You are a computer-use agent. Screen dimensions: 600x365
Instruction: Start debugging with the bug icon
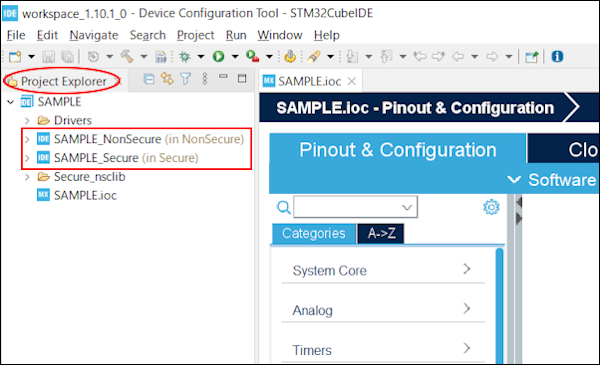tap(184, 57)
